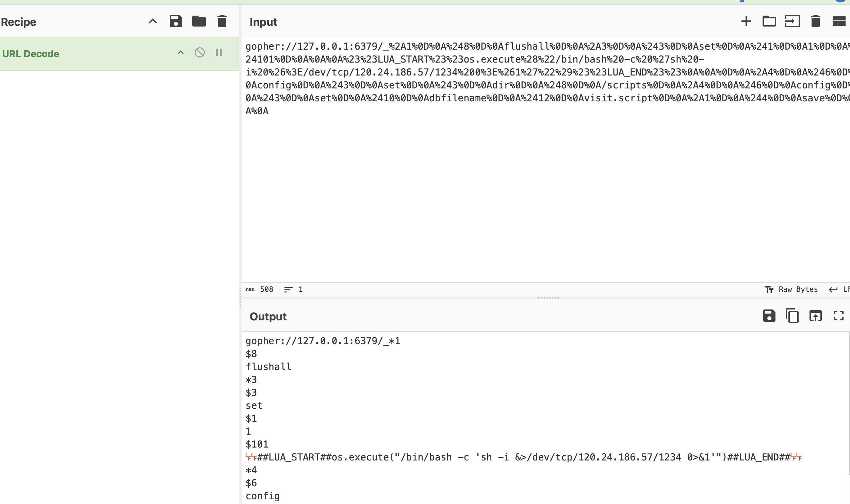Save the current recipe

coord(176,21)
